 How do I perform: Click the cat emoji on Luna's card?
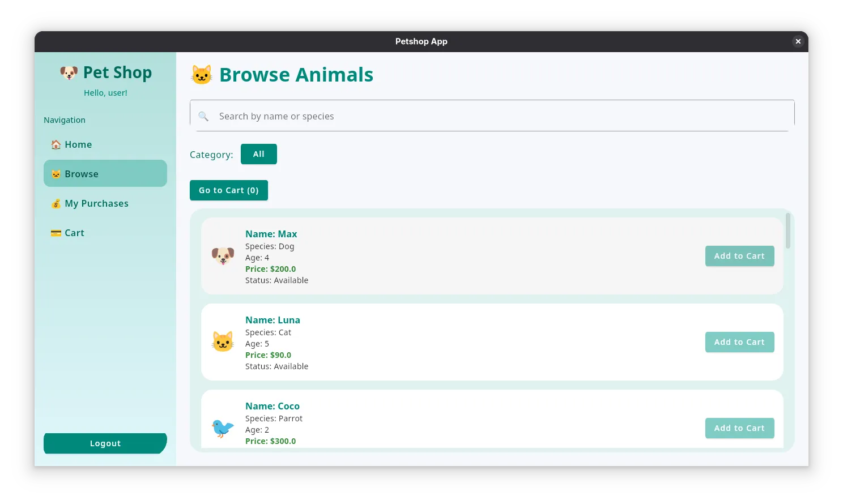223,342
